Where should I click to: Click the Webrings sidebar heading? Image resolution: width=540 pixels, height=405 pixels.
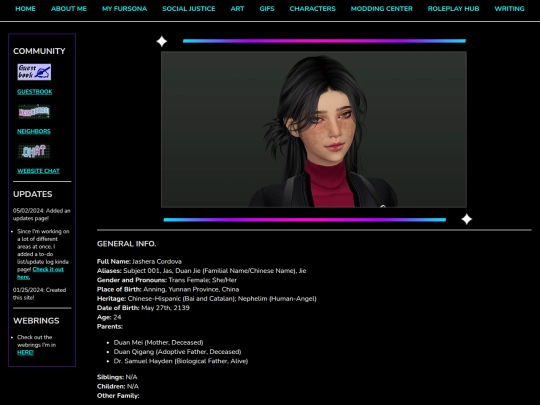(36, 321)
